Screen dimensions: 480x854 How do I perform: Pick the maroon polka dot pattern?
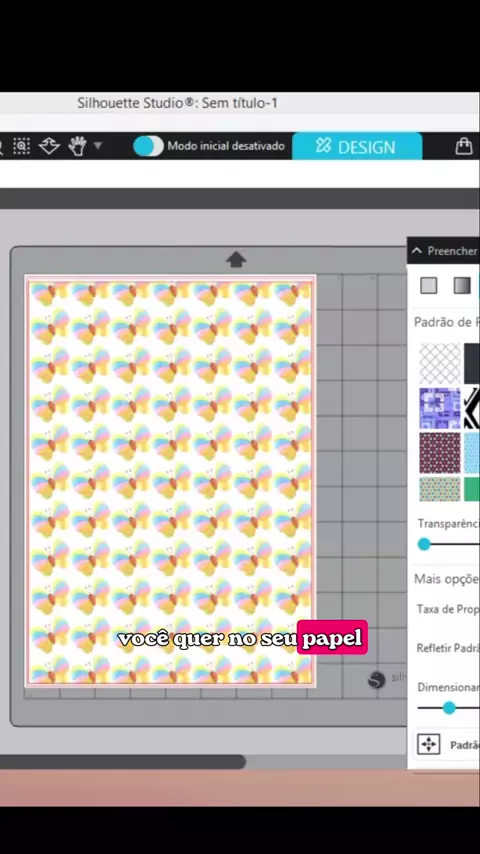point(440,453)
